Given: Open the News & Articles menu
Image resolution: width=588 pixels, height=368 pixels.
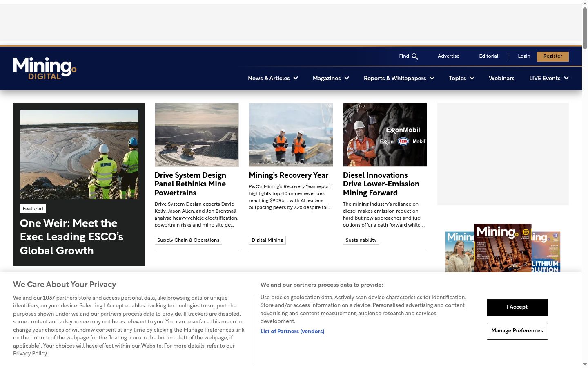Looking at the screenshot, I should point(269,78).
